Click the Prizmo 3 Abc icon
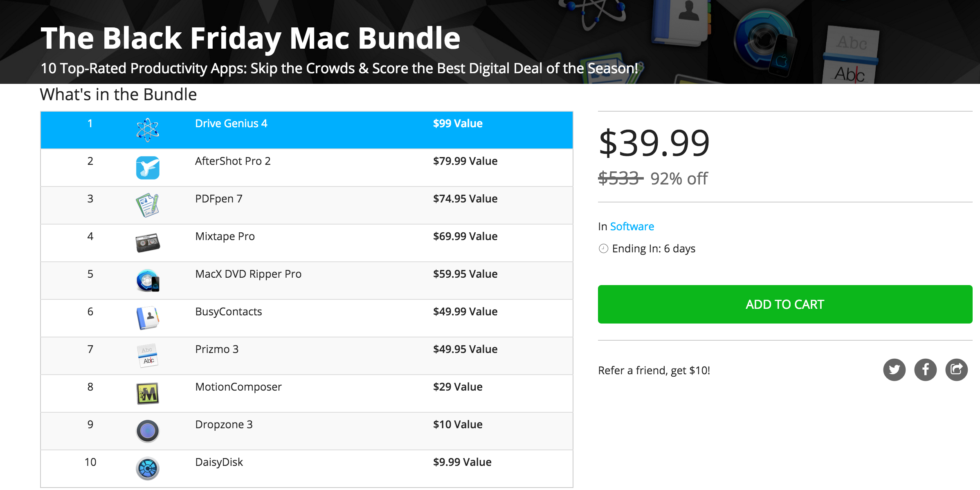 coord(147,355)
